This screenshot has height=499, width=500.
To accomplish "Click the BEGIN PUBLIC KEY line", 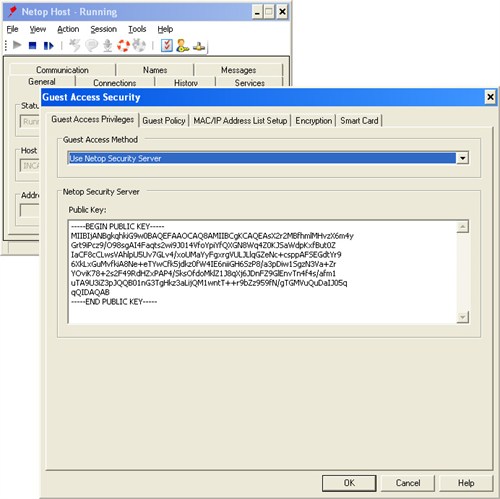I will (118, 226).
